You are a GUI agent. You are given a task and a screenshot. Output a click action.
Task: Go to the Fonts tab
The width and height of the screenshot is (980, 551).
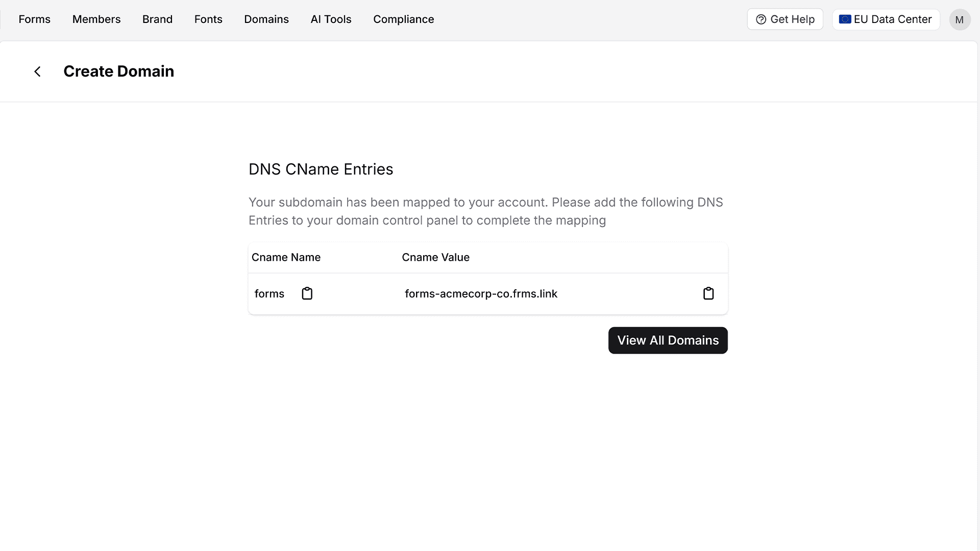(x=208, y=19)
